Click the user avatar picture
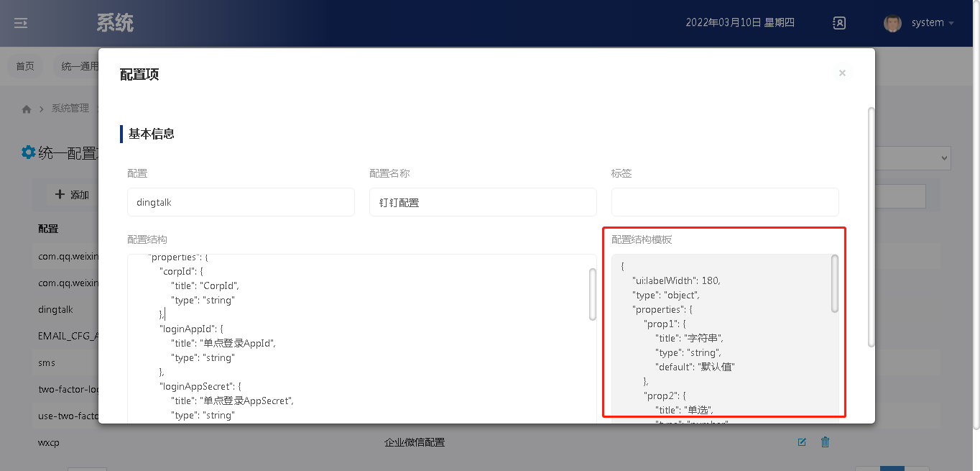The image size is (980, 471). coord(892,23)
